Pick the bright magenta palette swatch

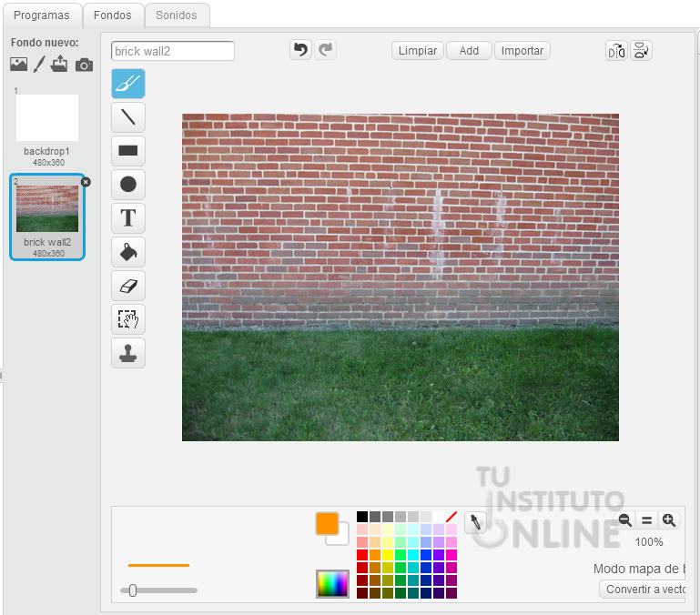point(451,555)
